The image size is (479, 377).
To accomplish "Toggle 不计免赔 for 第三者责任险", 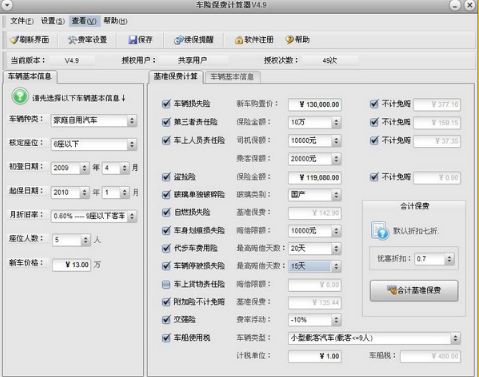I will pos(374,122).
